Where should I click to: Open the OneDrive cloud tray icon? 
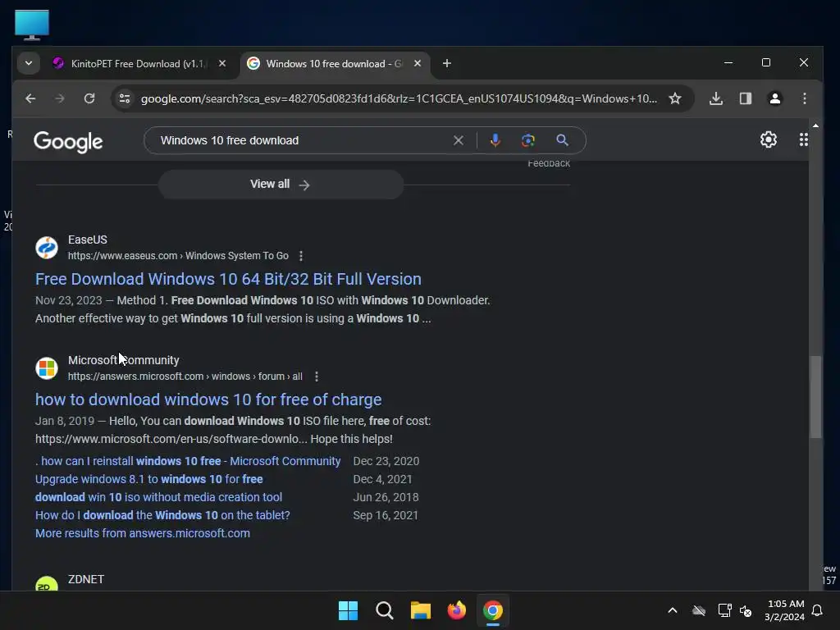(699, 610)
